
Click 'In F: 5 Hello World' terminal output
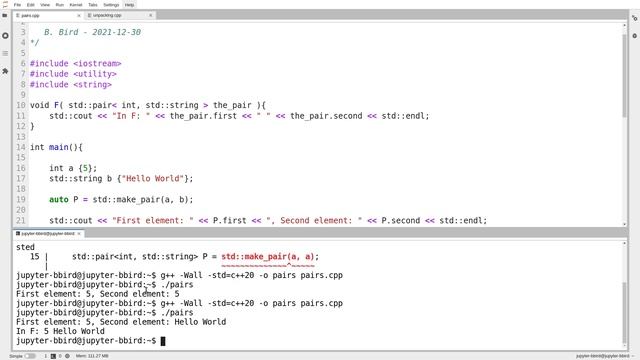click(60, 331)
